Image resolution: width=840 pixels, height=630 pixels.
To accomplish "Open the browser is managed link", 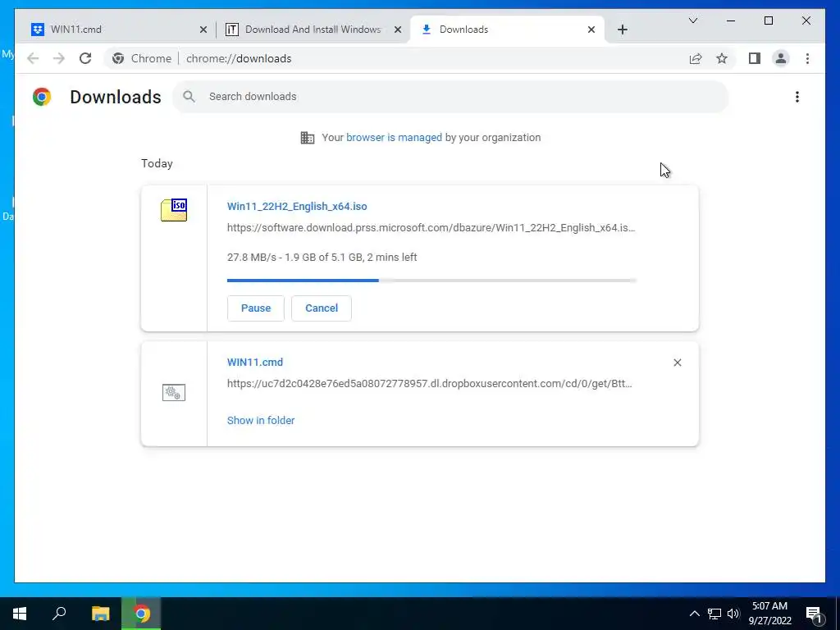I will point(394,138).
